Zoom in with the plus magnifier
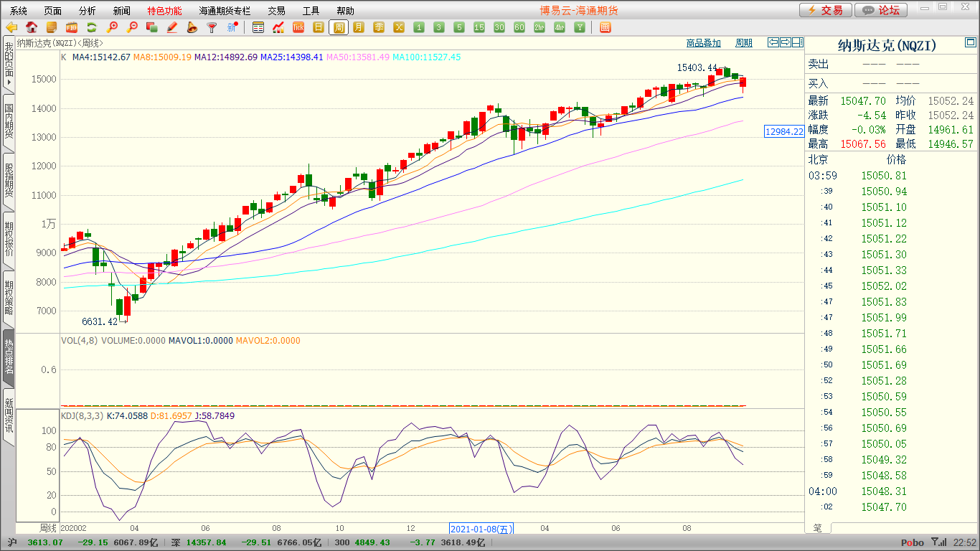The width and height of the screenshot is (980, 551). tap(112, 27)
